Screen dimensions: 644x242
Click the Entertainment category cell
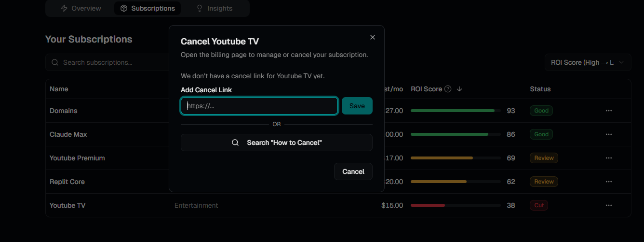pos(196,205)
